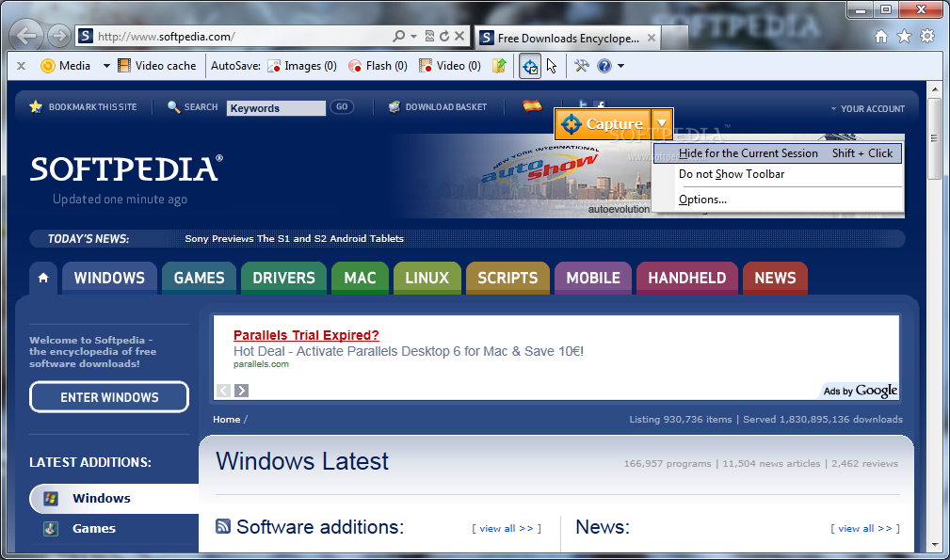Click the Search magnifier on Softpedia
The height and width of the screenshot is (560, 950).
173,107
